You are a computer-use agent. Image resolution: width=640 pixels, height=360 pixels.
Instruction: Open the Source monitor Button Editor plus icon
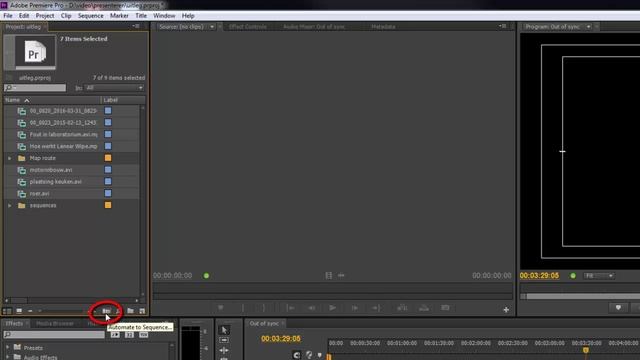click(x=506, y=310)
